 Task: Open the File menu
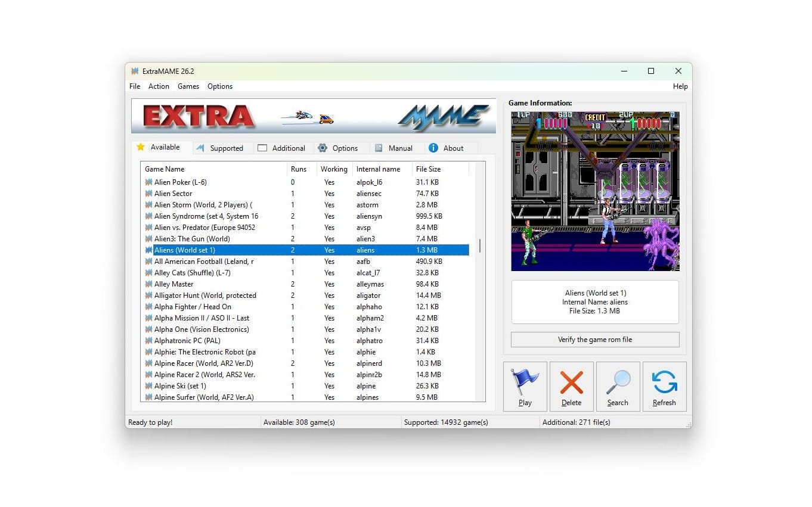click(135, 86)
